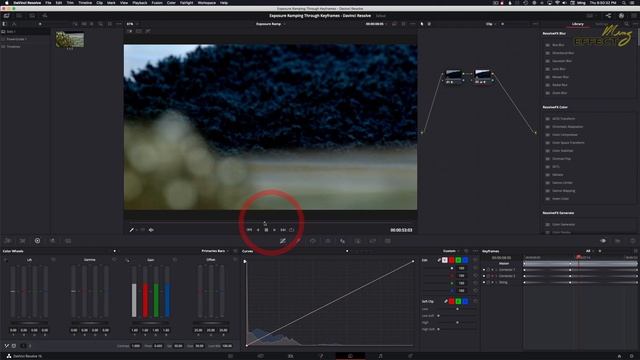Select the node graph pointer tool

point(422,24)
